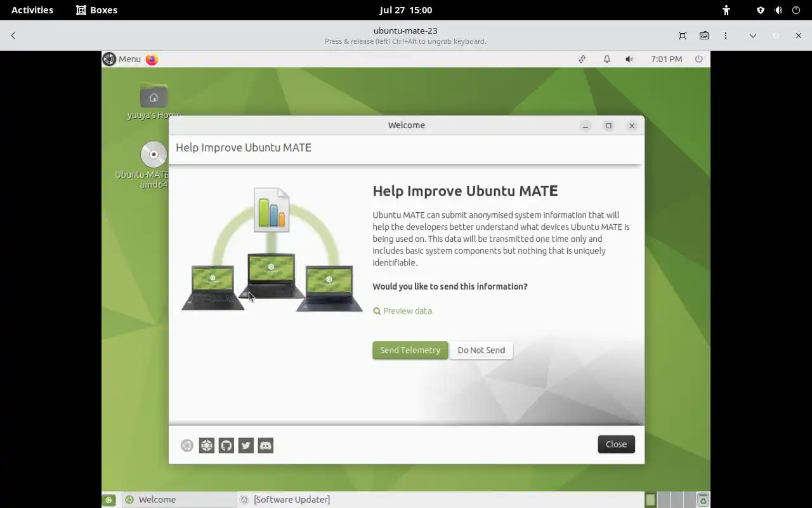
Task: Minimize the Welcome window
Action: [586, 126]
